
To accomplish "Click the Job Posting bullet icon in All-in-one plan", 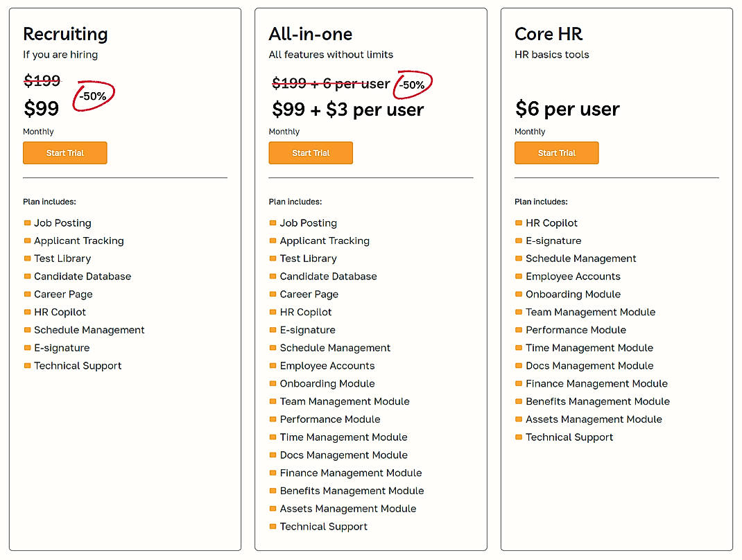I will [272, 222].
